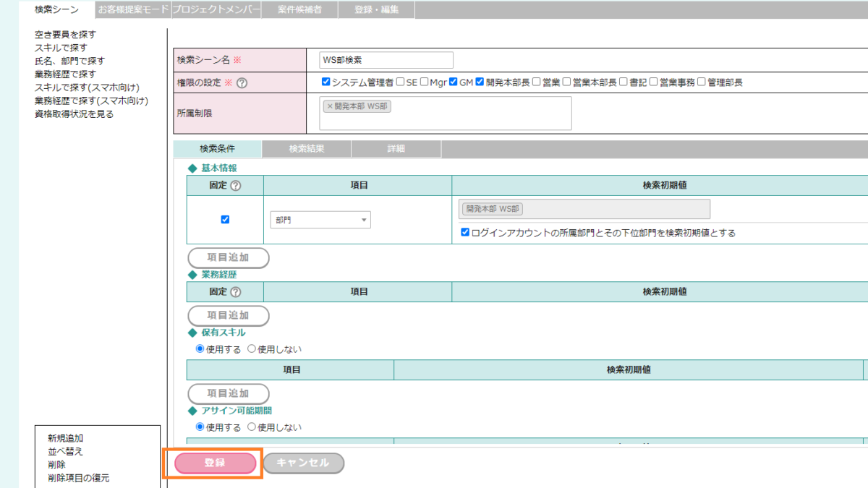Go to the 登録・編集 top tab
This screenshot has width=868, height=488.
(376, 10)
